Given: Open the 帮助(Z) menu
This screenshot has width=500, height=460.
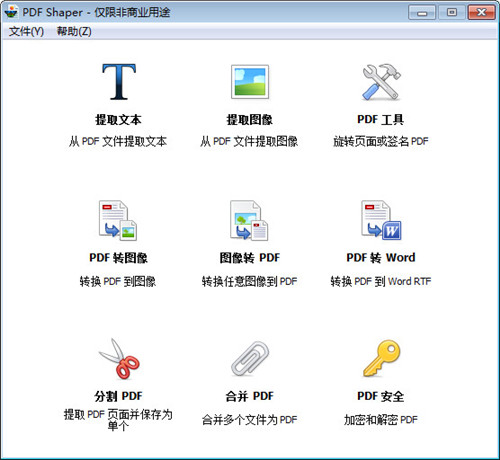Looking at the screenshot, I should tap(74, 31).
